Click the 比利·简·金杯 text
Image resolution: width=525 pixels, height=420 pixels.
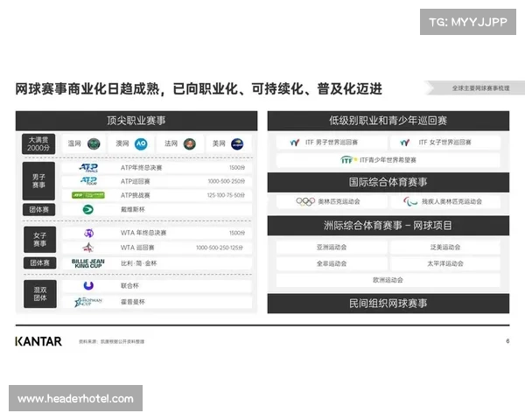pos(138,263)
